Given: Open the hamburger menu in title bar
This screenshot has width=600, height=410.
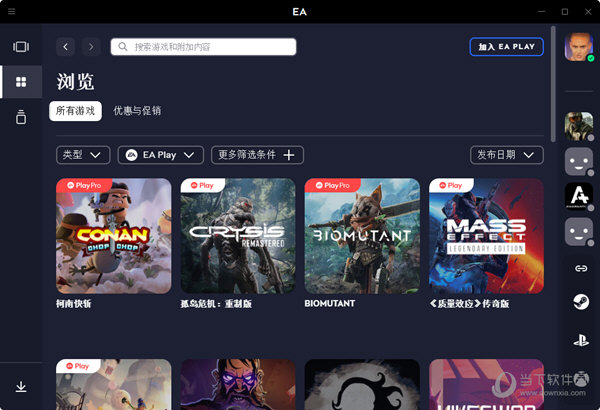Looking at the screenshot, I should (11, 11).
